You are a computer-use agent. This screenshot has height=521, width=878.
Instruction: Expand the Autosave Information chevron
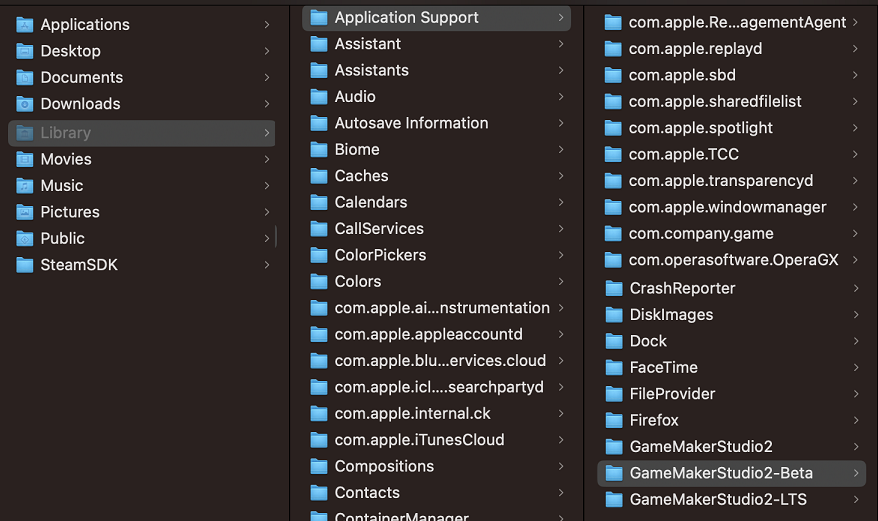pos(561,123)
